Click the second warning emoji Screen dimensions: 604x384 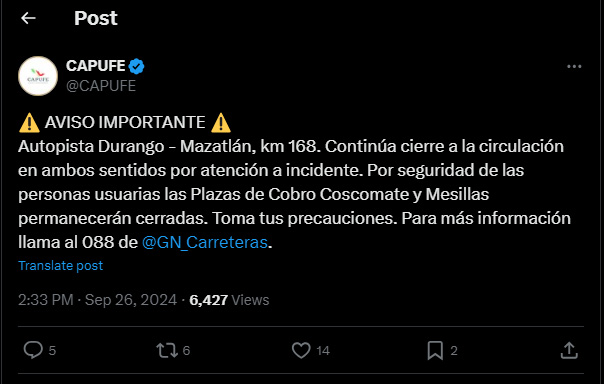tap(221, 123)
